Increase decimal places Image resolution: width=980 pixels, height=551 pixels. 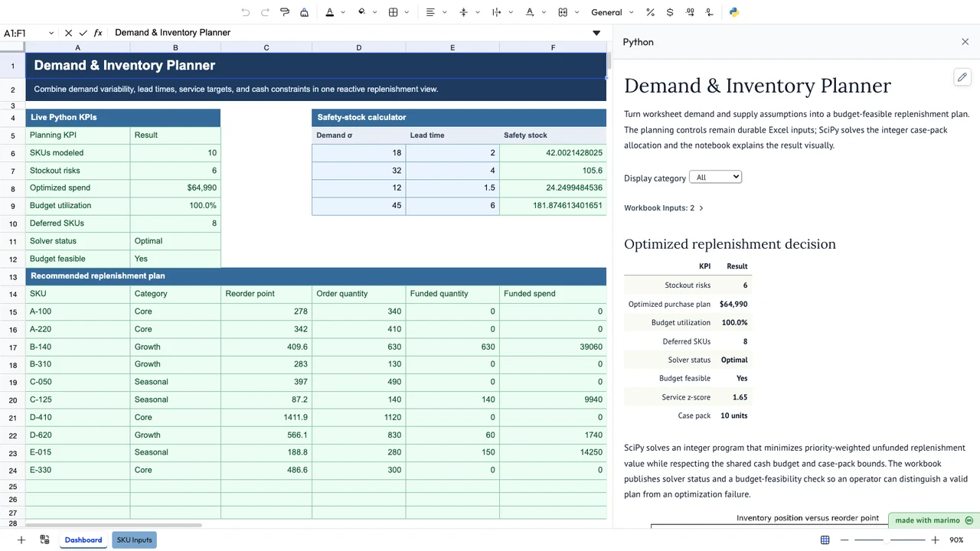(x=690, y=12)
